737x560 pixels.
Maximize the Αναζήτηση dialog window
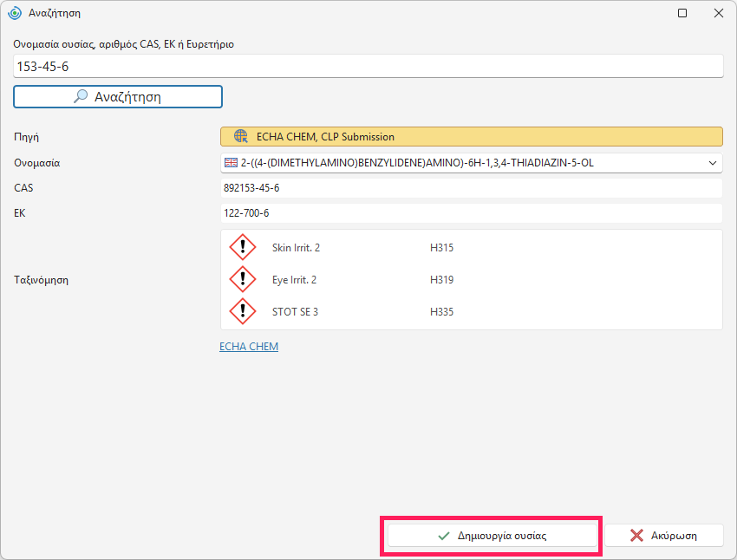tap(682, 13)
